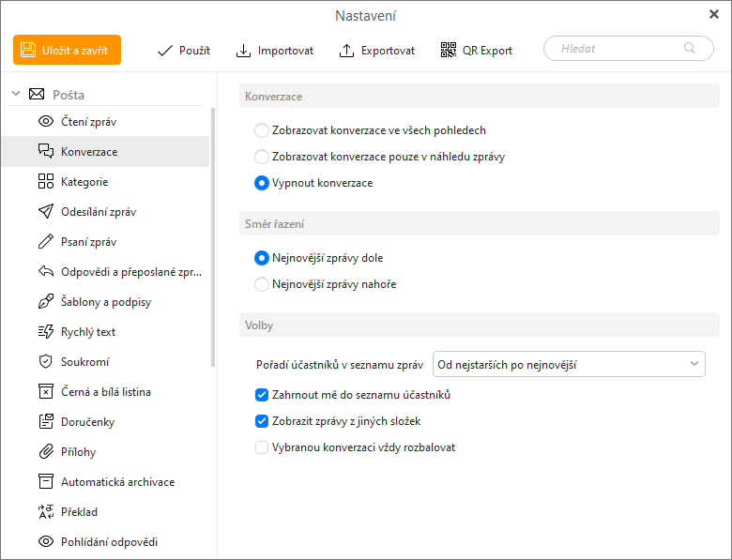Open Čtení zpráv settings page
The image size is (732, 560).
(88, 122)
